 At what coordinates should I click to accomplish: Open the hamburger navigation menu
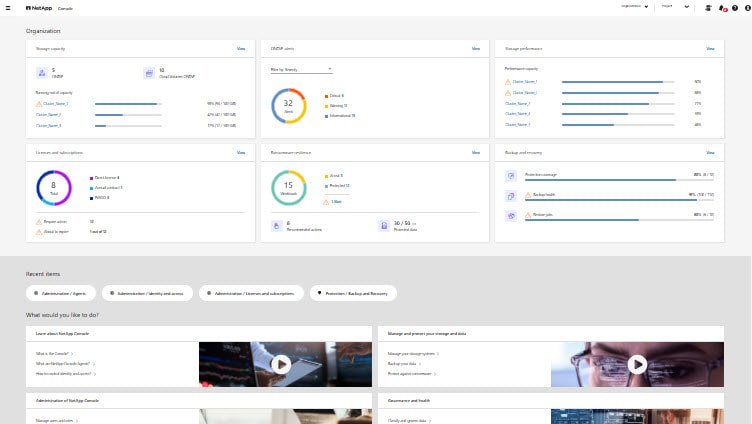pos(8,7)
